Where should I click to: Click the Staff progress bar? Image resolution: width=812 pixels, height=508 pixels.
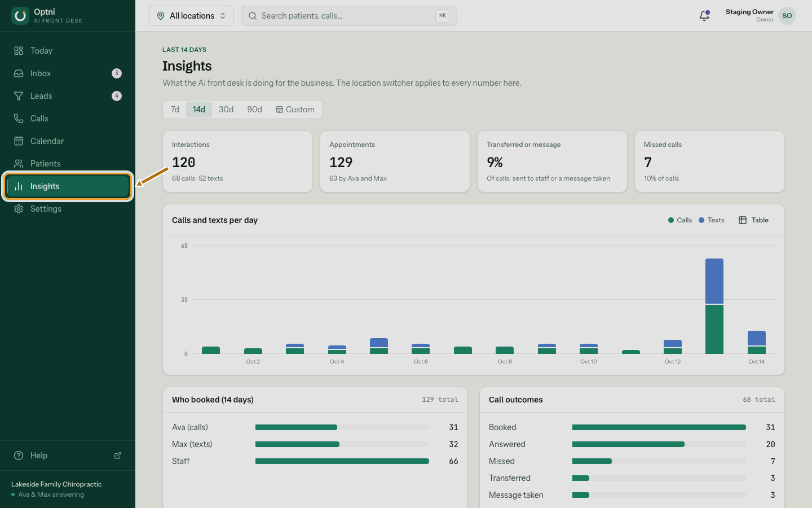click(x=342, y=461)
